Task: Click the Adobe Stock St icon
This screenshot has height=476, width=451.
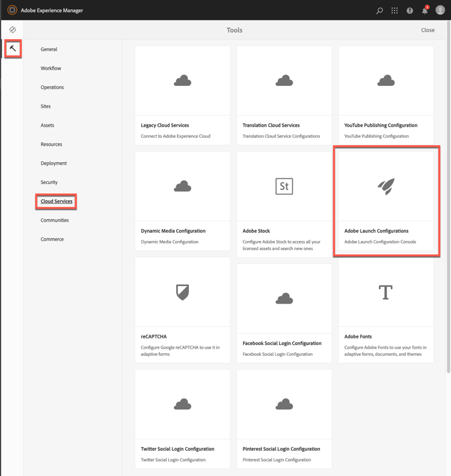Action: point(284,186)
